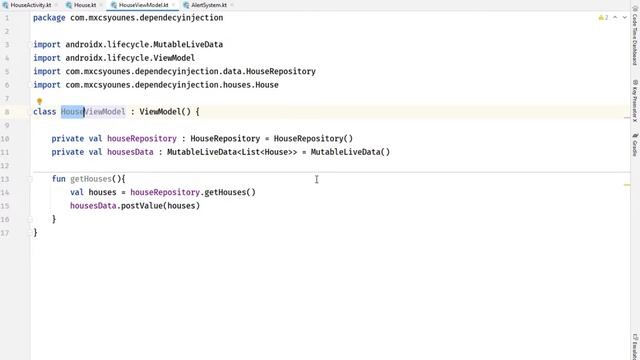Viewport: 640px width, 360px height.
Task: Jump to next highlighted problem arrow
Action: click(624, 18)
